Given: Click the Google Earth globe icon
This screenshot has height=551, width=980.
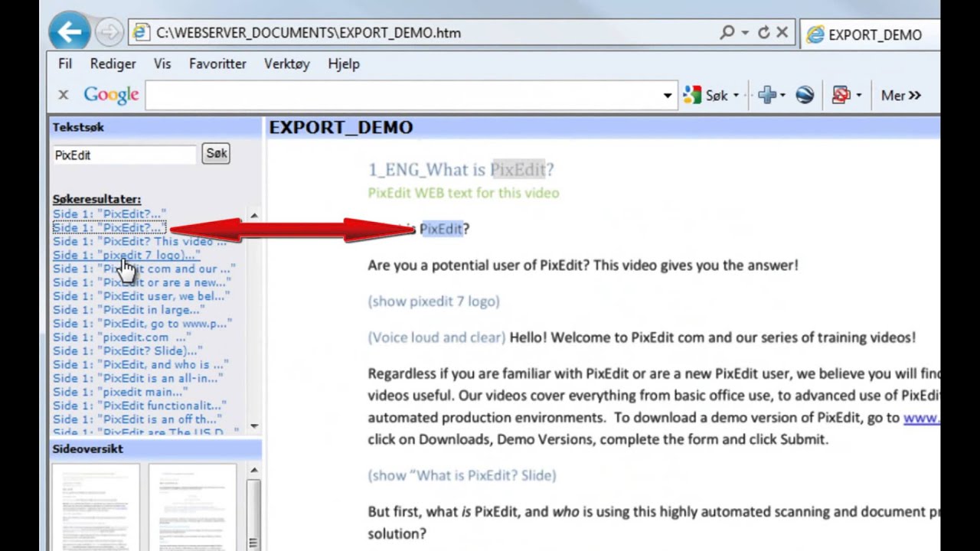Looking at the screenshot, I should tap(805, 95).
